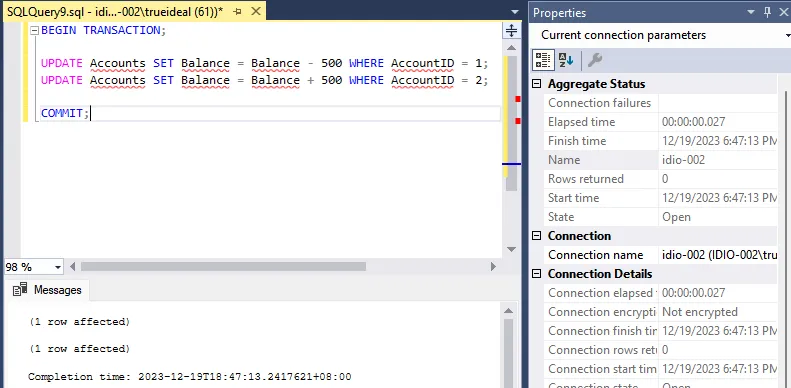The image size is (791, 388).
Task: Open the Properties window options dropdown
Action: [x=751, y=12]
